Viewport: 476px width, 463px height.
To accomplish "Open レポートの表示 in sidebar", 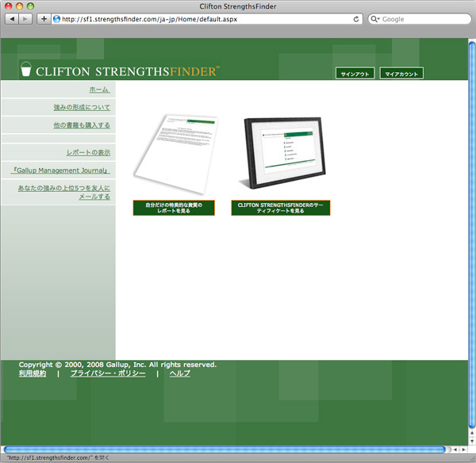I will click(88, 152).
